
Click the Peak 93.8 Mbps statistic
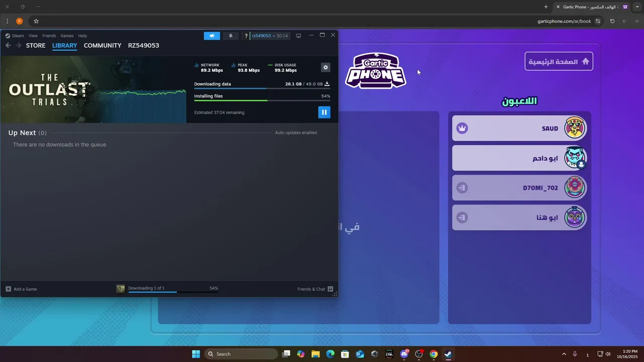point(246,68)
